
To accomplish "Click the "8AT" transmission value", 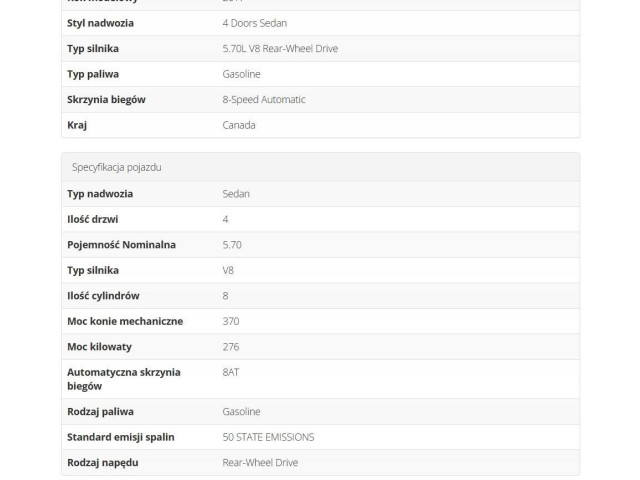I will [231, 372].
